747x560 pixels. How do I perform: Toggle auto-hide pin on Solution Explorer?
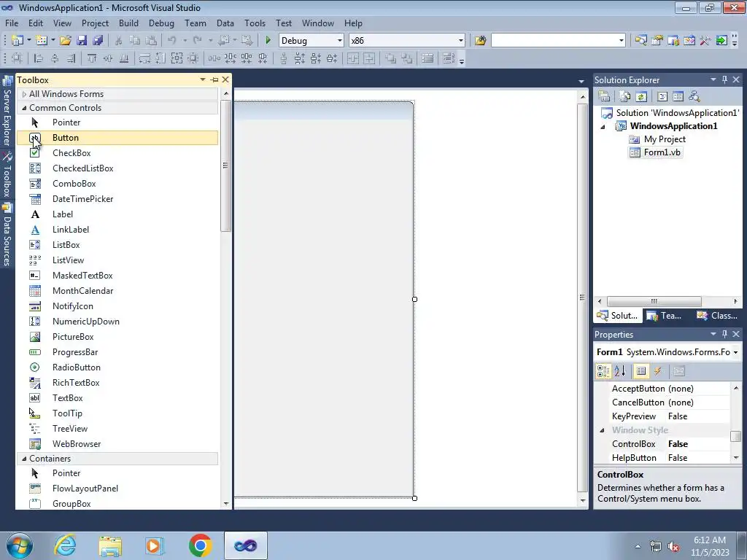(724, 79)
